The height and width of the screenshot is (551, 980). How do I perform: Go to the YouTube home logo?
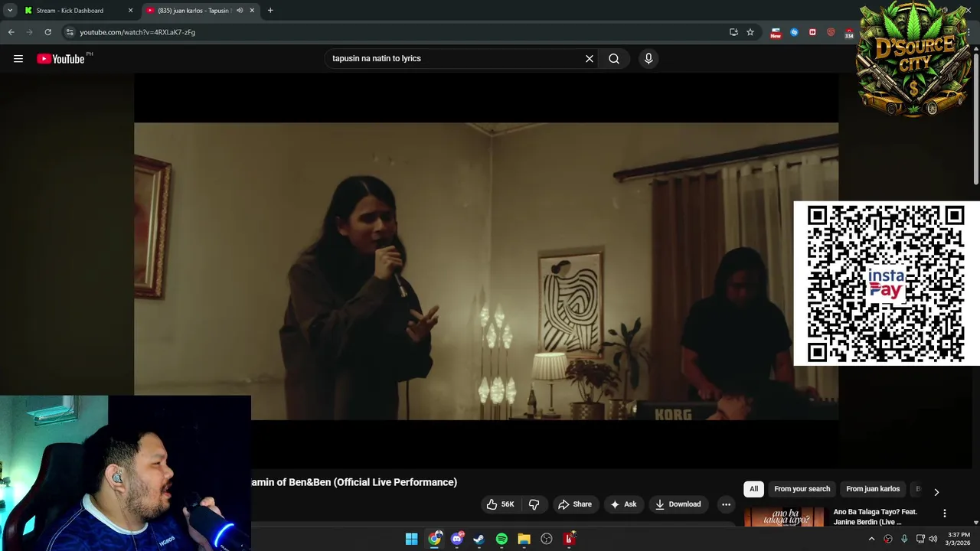click(x=60, y=59)
